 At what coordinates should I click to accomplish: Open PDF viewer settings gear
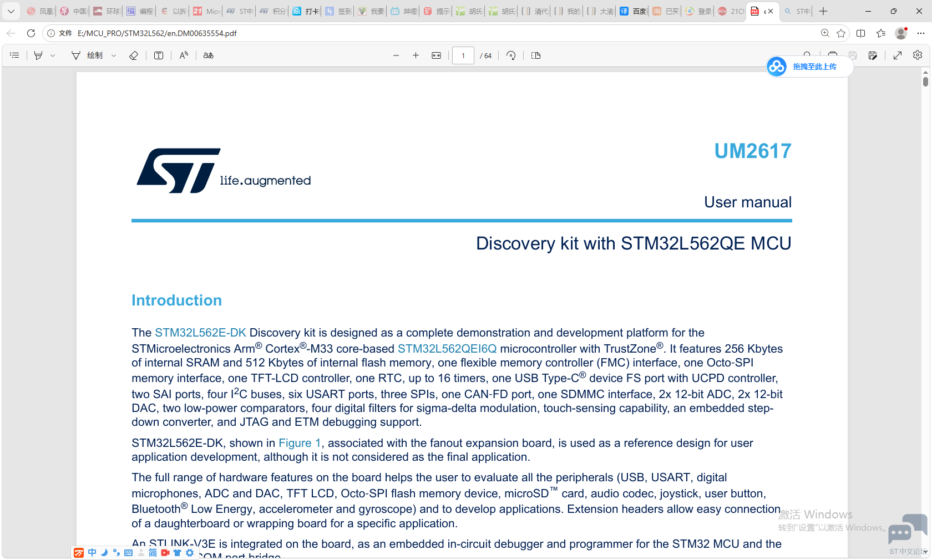(x=918, y=55)
